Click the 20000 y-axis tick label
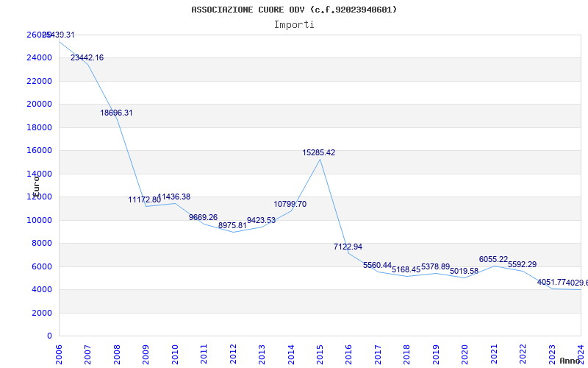588x368 pixels. coord(40,104)
